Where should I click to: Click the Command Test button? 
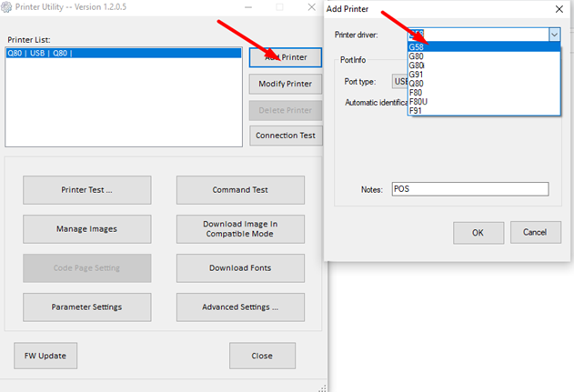pyautogui.click(x=240, y=190)
